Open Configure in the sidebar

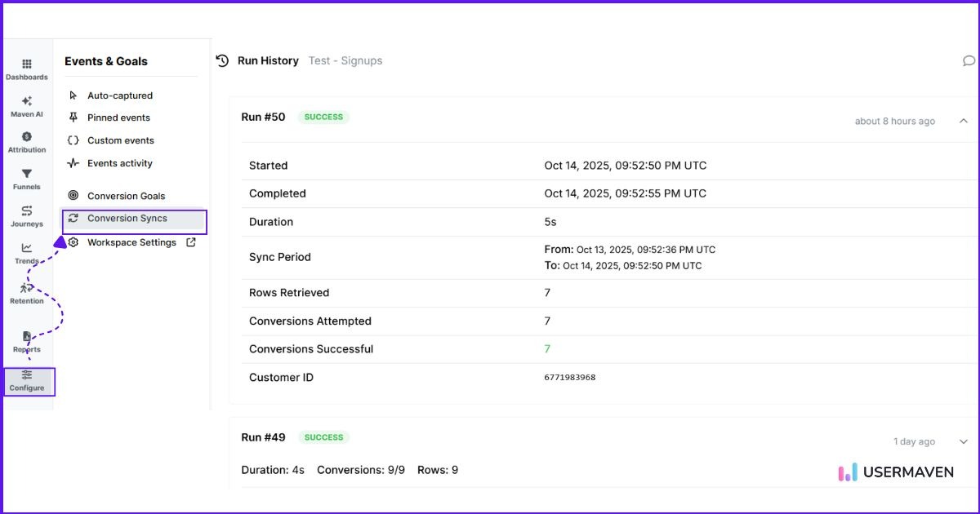point(27,380)
